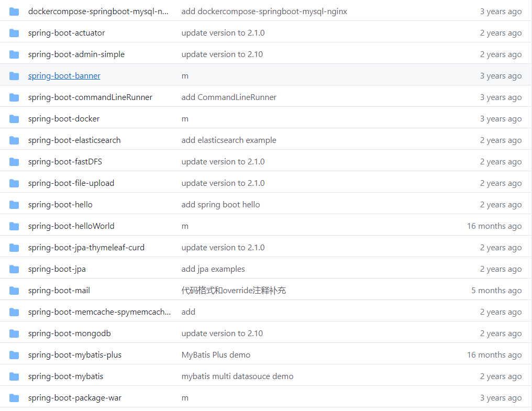The image size is (532, 411).
Task: Open the spring-boot-mybatis-plus folder
Action: (75, 355)
